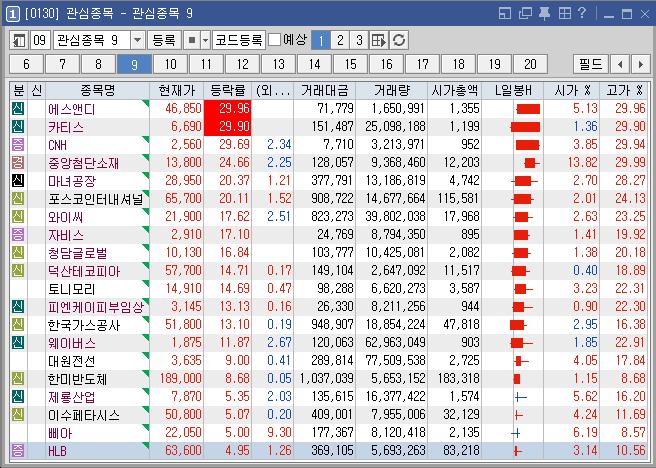Open the 관심종목 9 group dropdown
Viewport: 656px width, 468px height.
click(x=138, y=41)
